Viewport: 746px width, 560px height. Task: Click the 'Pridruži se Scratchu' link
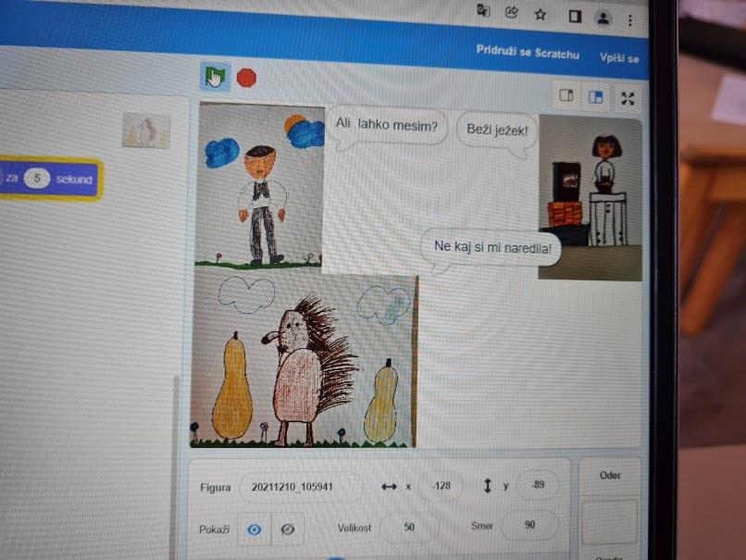click(528, 52)
